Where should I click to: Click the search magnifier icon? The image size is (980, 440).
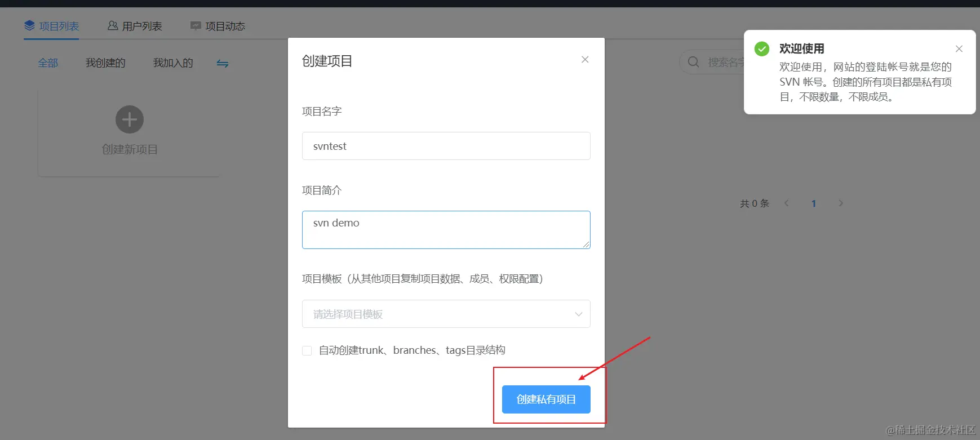pos(694,62)
